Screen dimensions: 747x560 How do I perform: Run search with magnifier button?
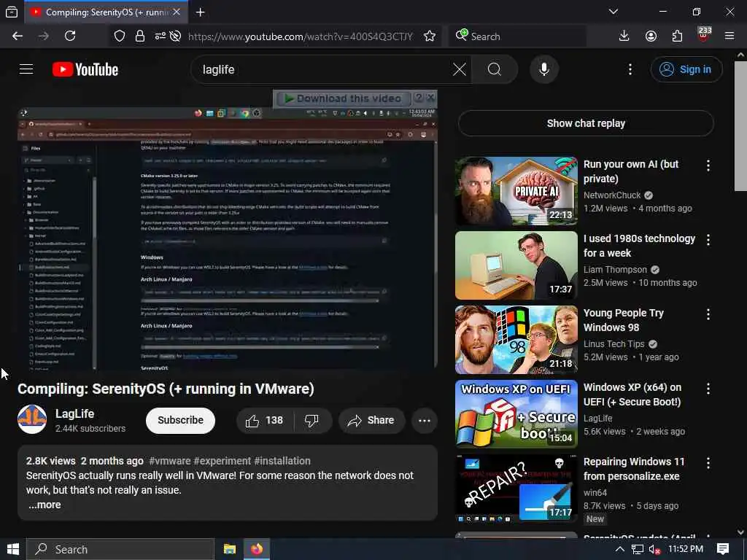495,69
